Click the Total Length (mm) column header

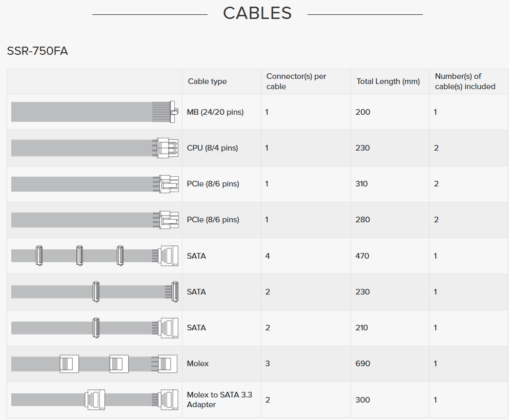[x=388, y=81]
